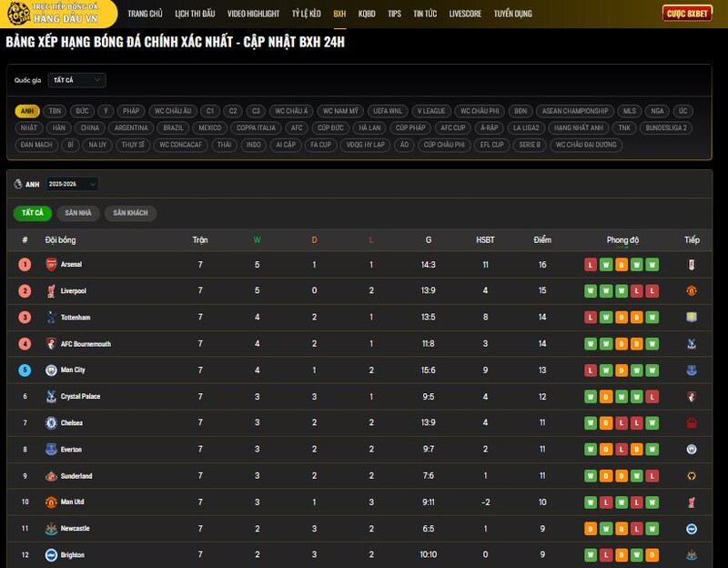The width and height of the screenshot is (728, 568).
Task: Select the Tất cả standings filter
Action: pyautogui.click(x=33, y=213)
